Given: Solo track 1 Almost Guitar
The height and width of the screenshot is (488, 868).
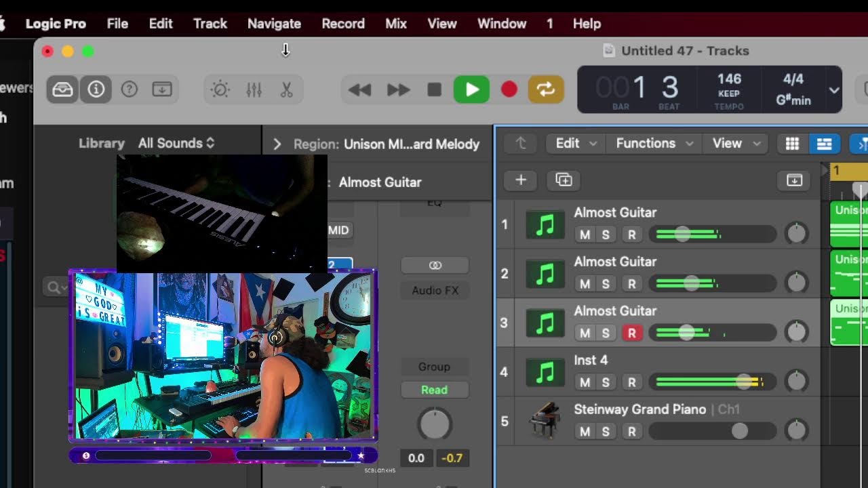Looking at the screenshot, I should [606, 235].
